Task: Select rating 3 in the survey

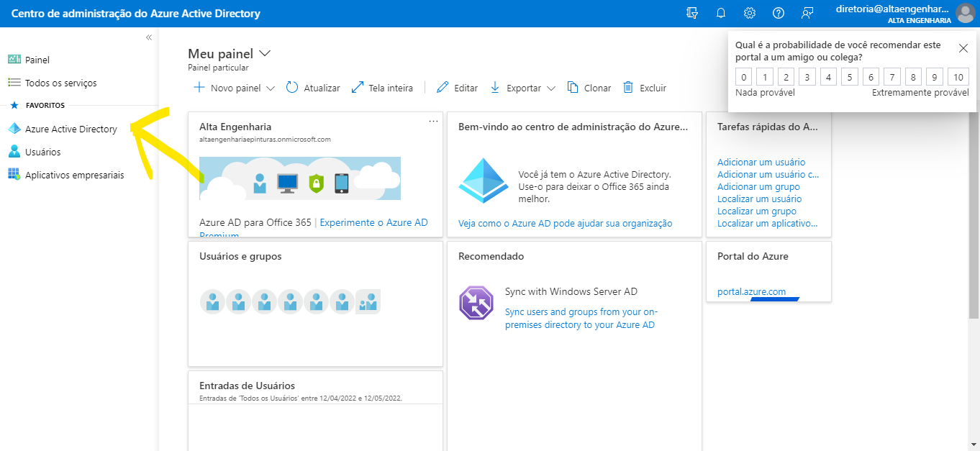Action: click(807, 78)
